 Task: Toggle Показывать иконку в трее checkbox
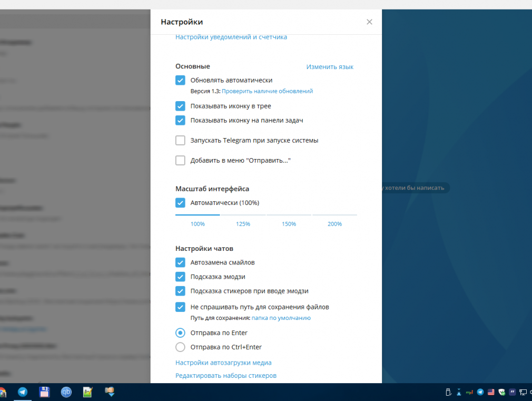coord(180,106)
